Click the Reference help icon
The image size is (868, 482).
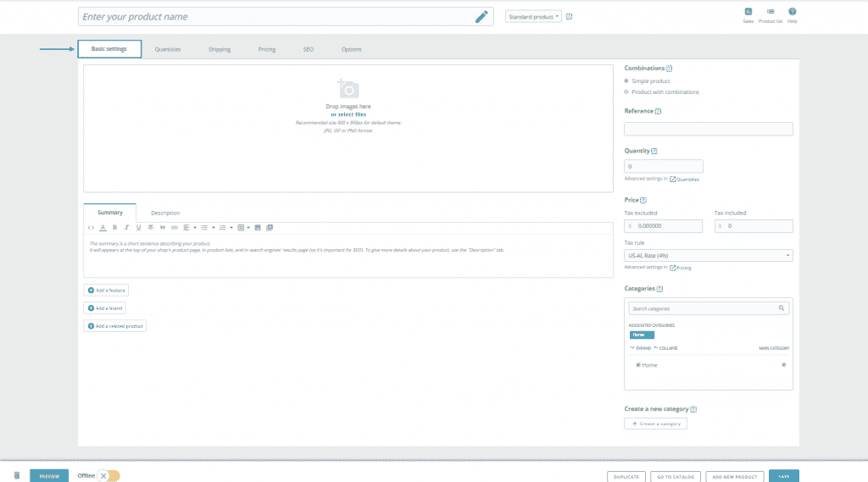658,111
